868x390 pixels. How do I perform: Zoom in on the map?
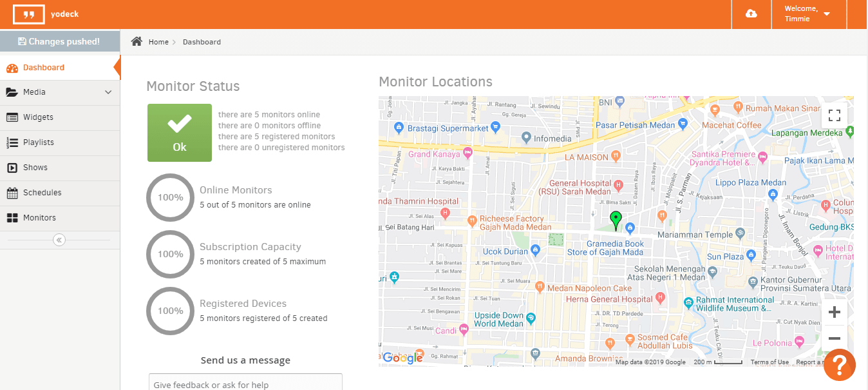coord(835,313)
